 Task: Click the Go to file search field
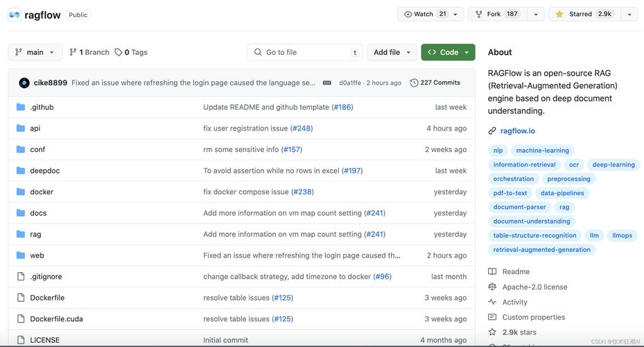tap(305, 52)
